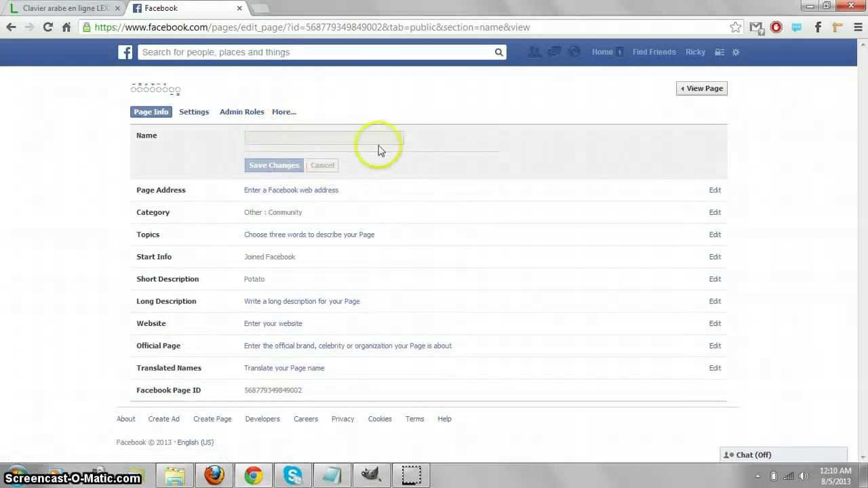The height and width of the screenshot is (488, 868).
Task: Edit the Start Info row
Action: coord(715,257)
